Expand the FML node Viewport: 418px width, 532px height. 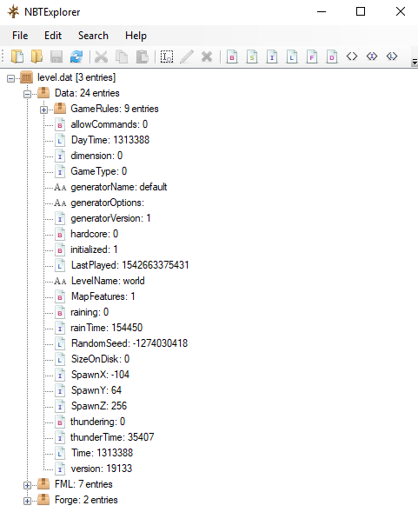(28, 486)
